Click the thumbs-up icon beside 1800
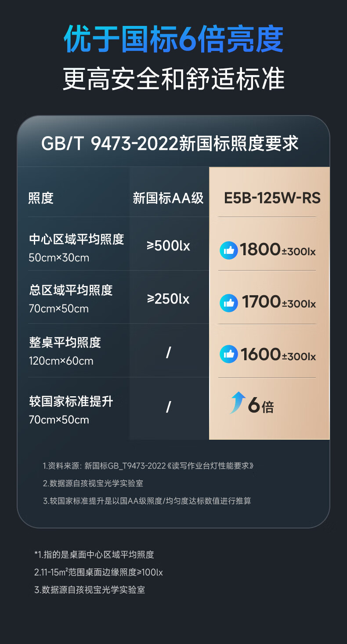The image size is (347, 644). tap(228, 250)
